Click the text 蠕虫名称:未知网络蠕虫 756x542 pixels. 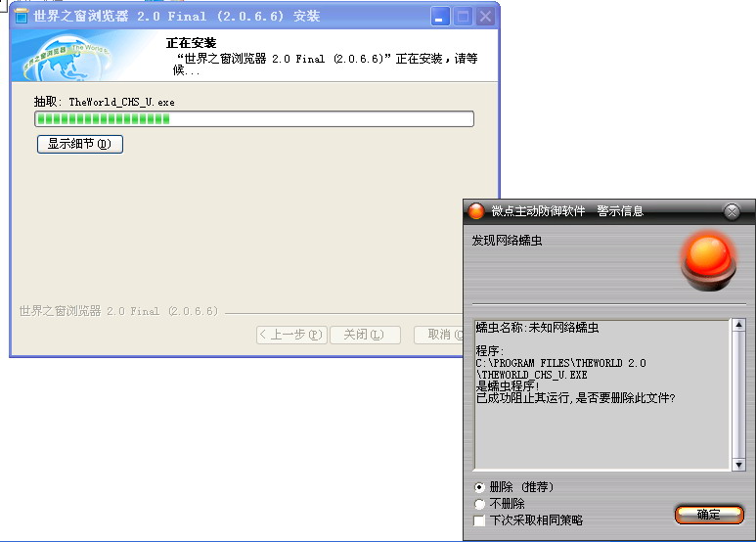coord(537,328)
